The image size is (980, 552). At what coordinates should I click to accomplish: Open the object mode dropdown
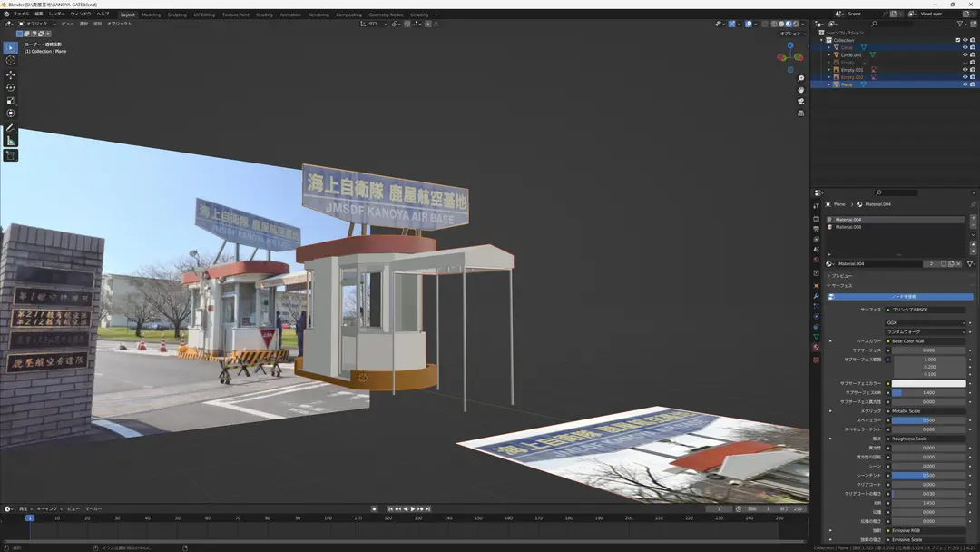click(x=37, y=24)
